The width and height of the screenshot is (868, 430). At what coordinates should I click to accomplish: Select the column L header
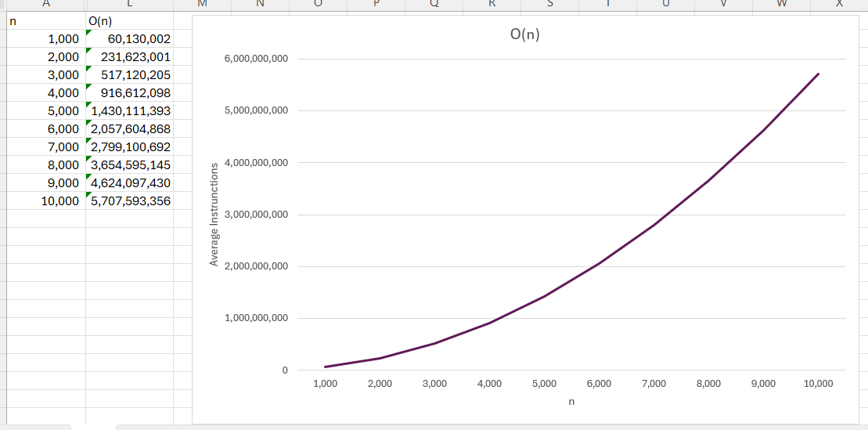130,5
